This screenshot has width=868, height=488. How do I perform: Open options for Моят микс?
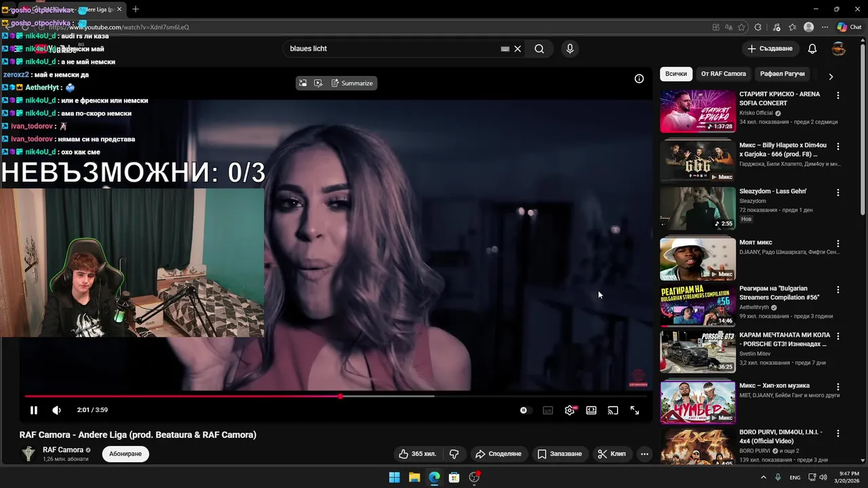tap(838, 243)
